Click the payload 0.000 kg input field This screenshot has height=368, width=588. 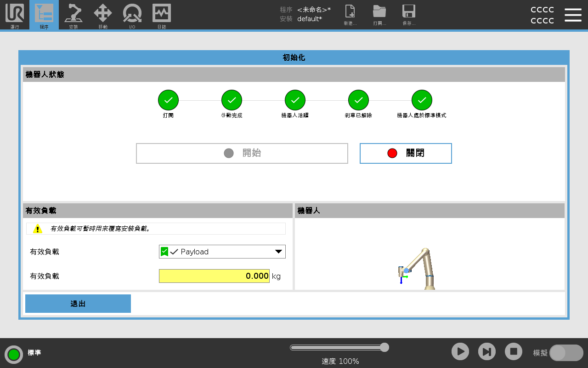pyautogui.click(x=214, y=276)
